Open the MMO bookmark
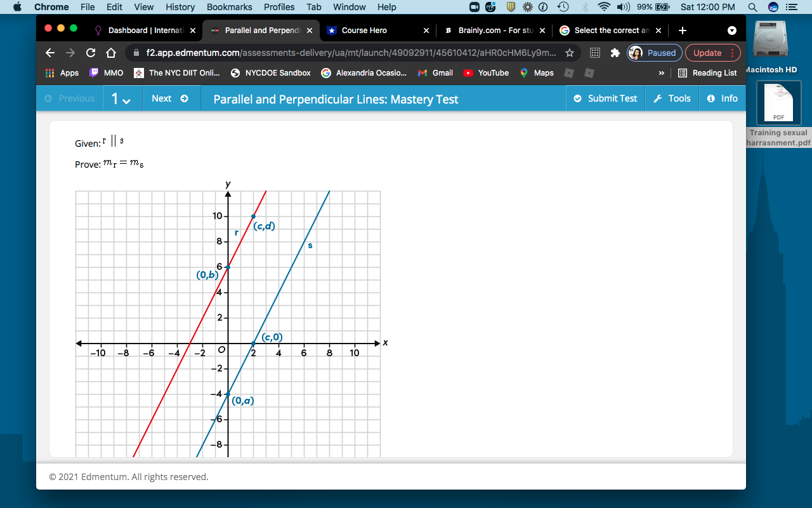The image size is (812, 508). pos(107,73)
